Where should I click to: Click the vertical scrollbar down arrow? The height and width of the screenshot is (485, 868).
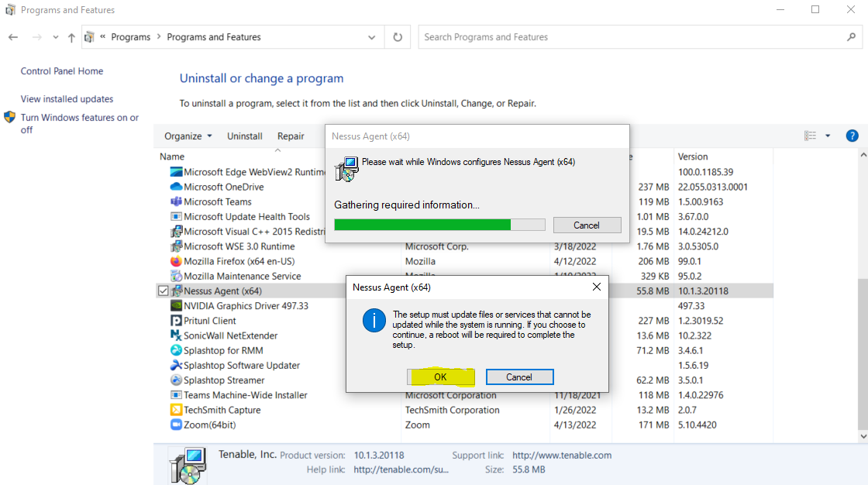point(863,436)
